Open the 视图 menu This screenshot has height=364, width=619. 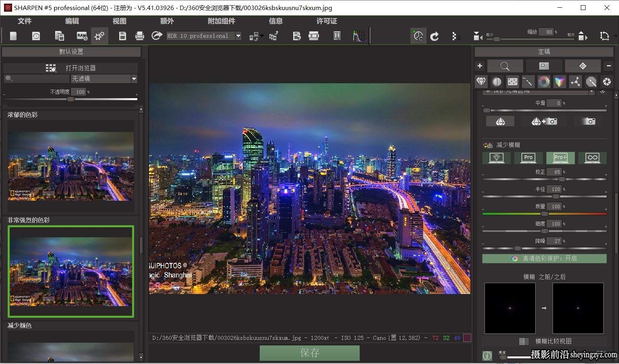coord(120,21)
